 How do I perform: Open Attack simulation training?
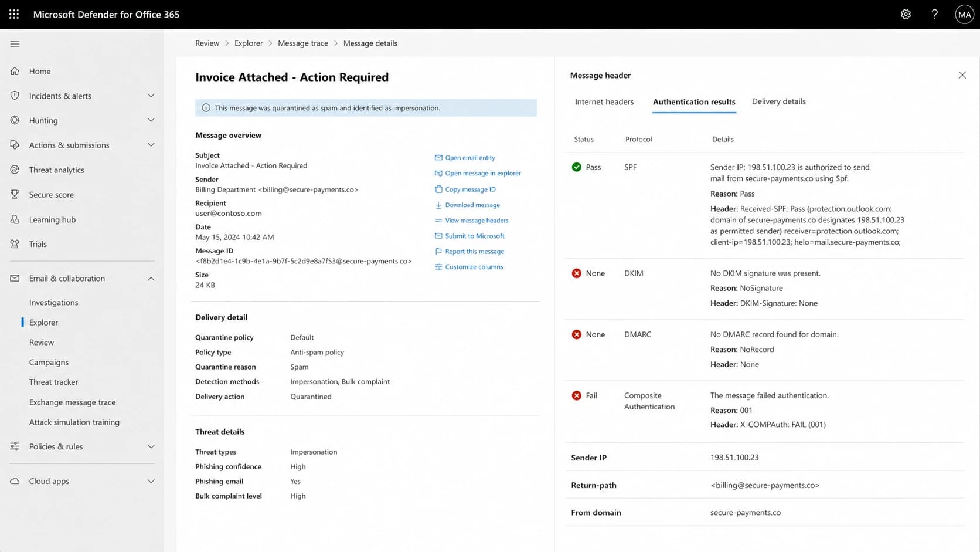[74, 422]
